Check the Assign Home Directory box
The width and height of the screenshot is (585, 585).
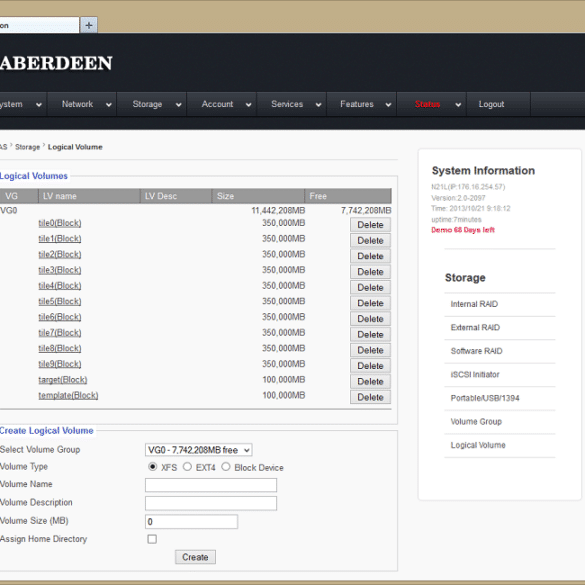[152, 539]
